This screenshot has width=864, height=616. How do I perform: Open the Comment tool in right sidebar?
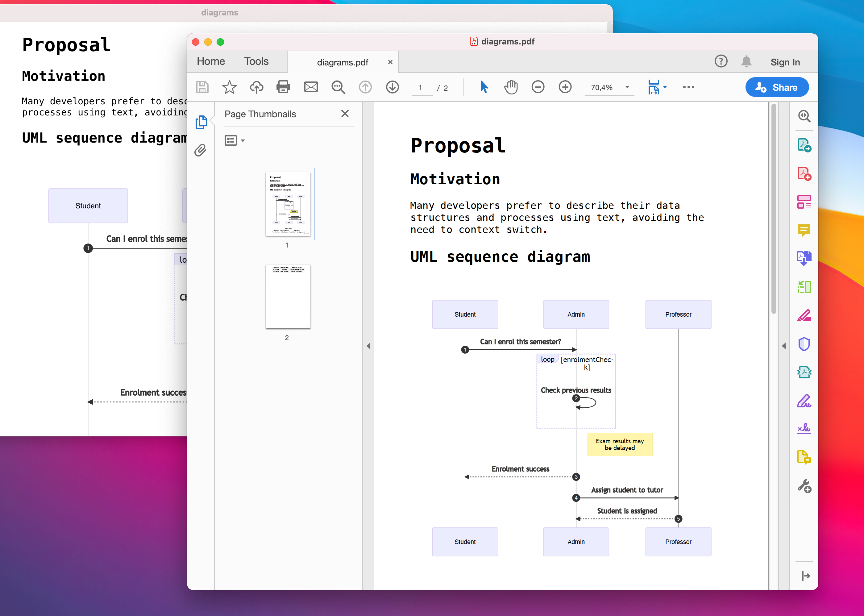[x=804, y=230]
